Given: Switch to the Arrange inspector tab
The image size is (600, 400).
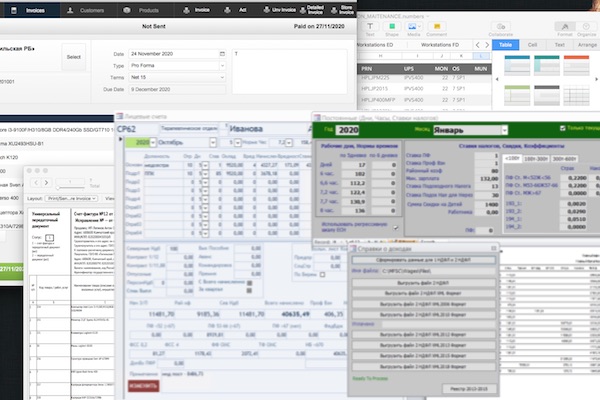Looking at the screenshot, I should (587, 45).
